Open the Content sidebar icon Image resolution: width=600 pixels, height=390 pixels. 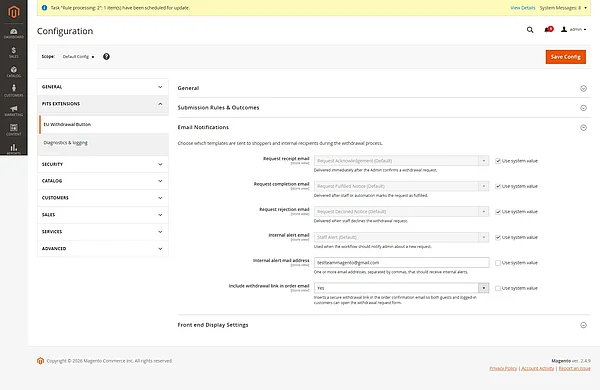click(14, 130)
